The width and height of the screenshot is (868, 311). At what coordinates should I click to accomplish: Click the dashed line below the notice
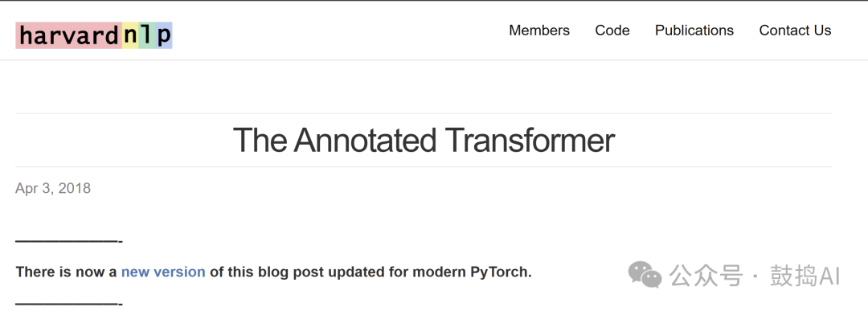[68, 304]
